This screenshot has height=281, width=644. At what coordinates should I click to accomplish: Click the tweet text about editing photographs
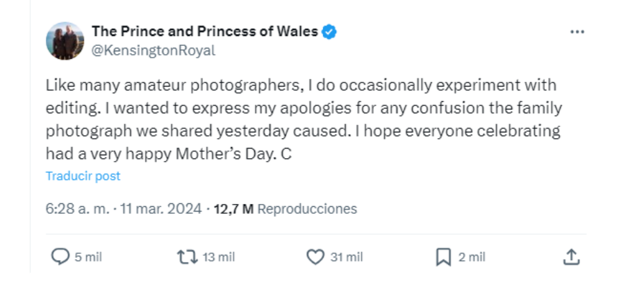303,119
